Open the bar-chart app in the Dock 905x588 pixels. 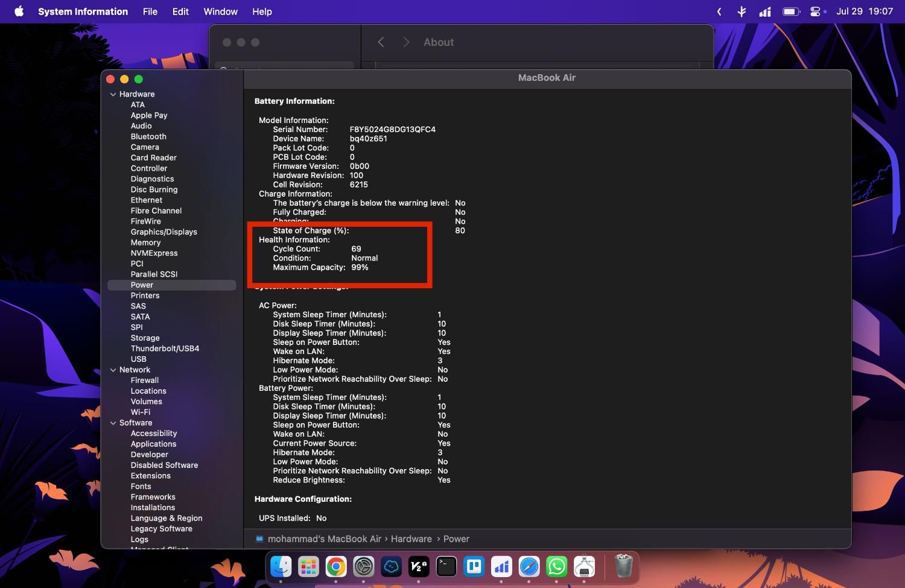coord(501,566)
